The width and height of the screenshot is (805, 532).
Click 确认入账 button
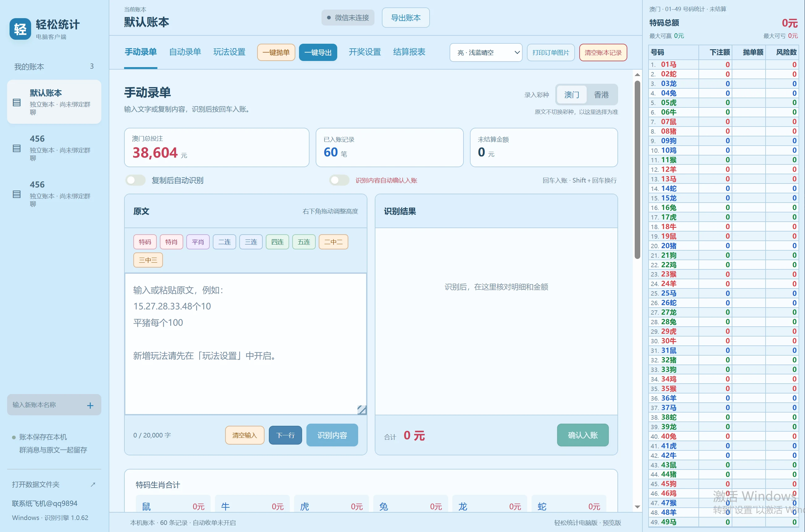tap(583, 435)
